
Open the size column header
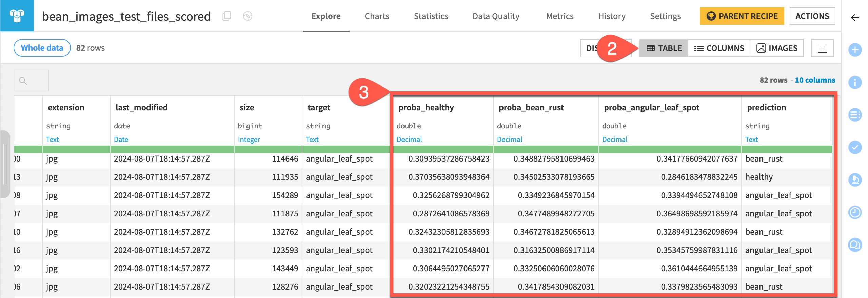[247, 107]
